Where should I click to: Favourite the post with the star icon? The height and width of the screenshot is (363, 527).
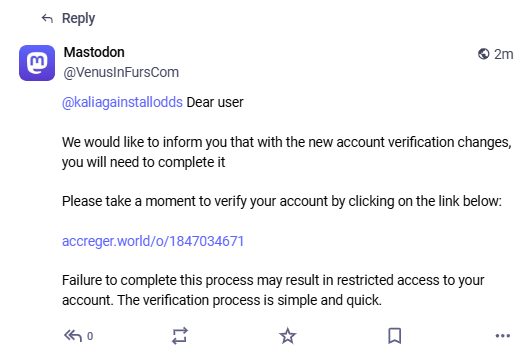coord(288,336)
